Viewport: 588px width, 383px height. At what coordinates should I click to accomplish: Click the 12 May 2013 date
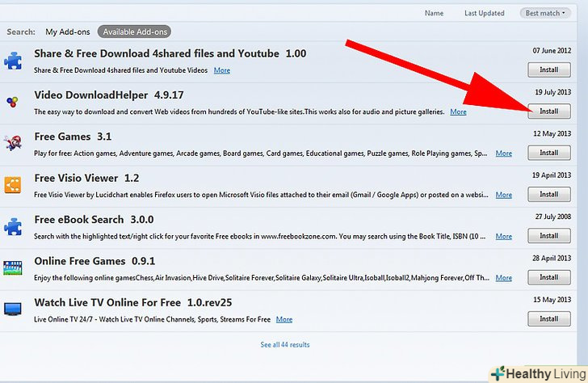552,134
